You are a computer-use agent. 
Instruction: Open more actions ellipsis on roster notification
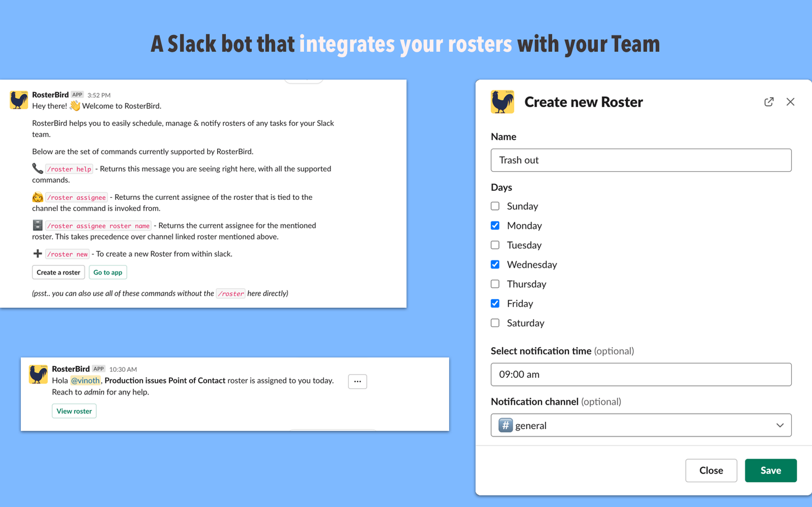click(358, 381)
